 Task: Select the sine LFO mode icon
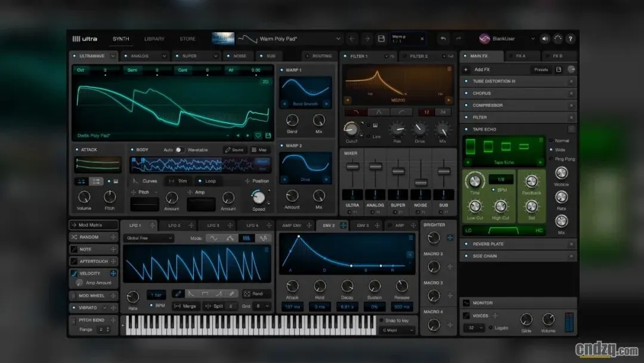pos(214,238)
